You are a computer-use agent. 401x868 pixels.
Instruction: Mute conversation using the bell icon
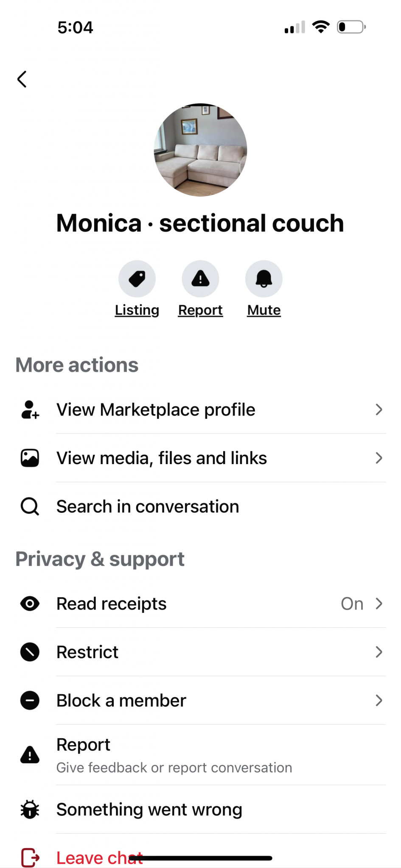pyautogui.click(x=264, y=279)
